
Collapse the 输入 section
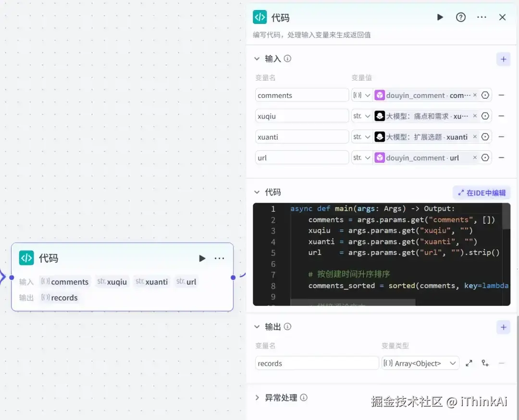(257, 59)
